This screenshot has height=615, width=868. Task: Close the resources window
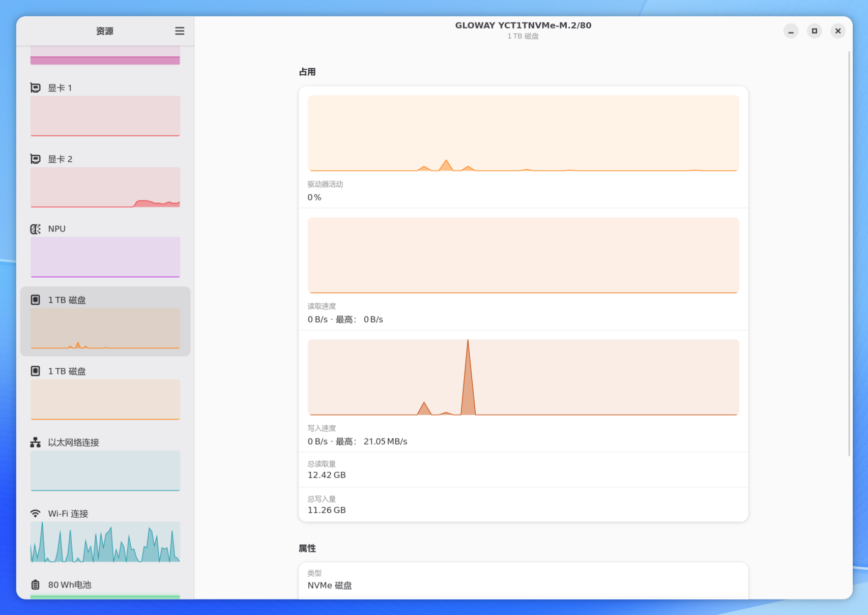[x=838, y=31]
